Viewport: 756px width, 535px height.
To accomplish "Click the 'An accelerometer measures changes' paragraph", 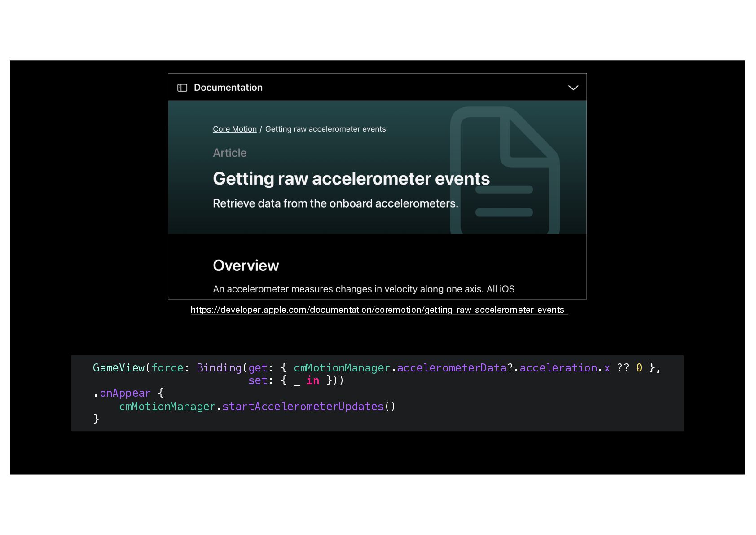I will (364, 289).
